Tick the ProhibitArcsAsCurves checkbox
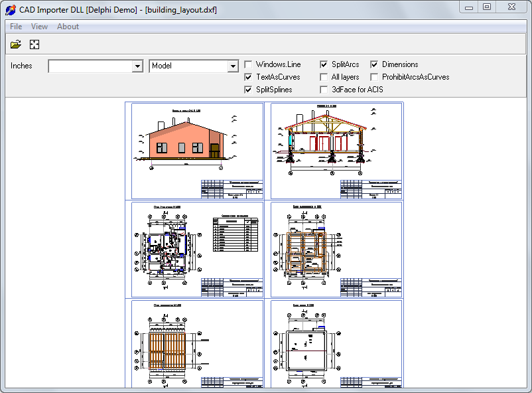This screenshot has width=532, height=393. 374,77
